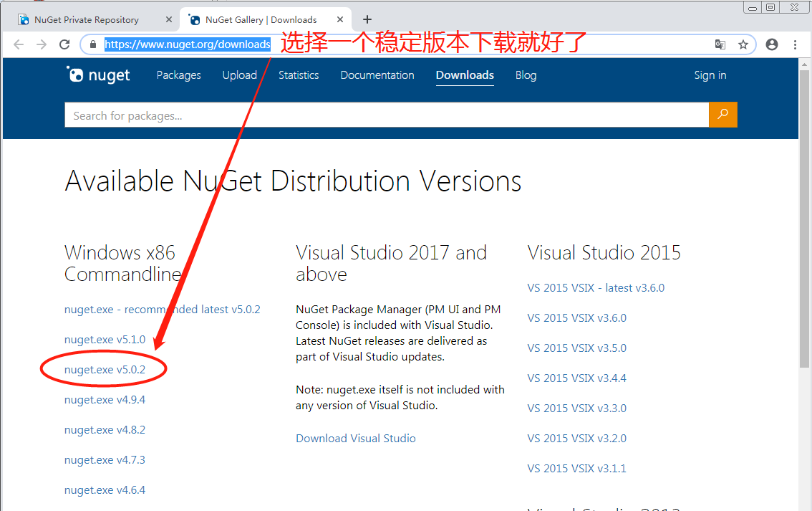Reload the page with the refresh icon
This screenshot has width=812, height=511.
[x=64, y=44]
